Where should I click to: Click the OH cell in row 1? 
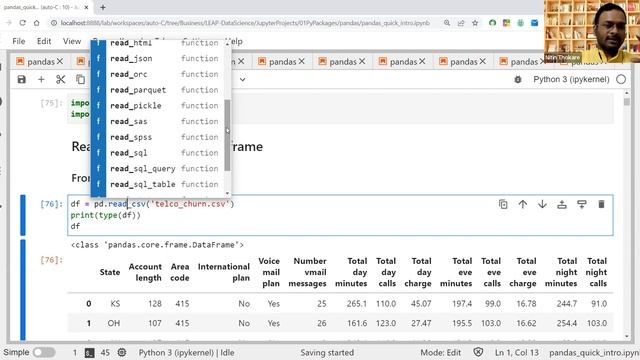113,323
